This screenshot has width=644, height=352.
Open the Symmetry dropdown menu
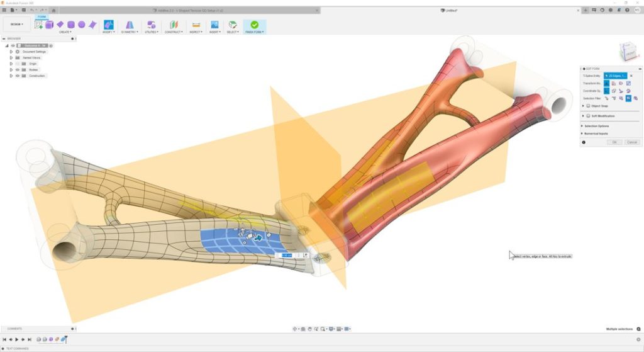(x=130, y=32)
